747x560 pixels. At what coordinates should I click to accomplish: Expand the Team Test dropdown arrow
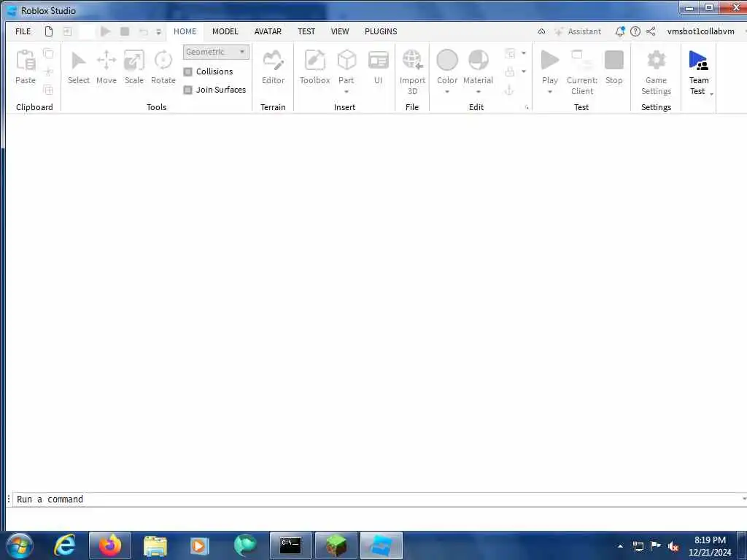pyautogui.click(x=712, y=94)
